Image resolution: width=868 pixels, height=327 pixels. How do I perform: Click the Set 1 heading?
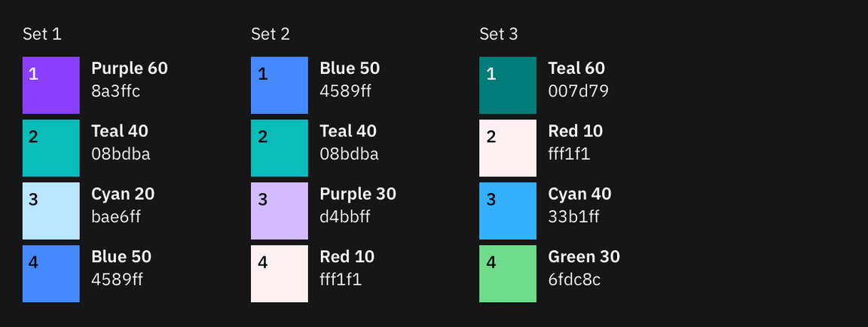(42, 34)
